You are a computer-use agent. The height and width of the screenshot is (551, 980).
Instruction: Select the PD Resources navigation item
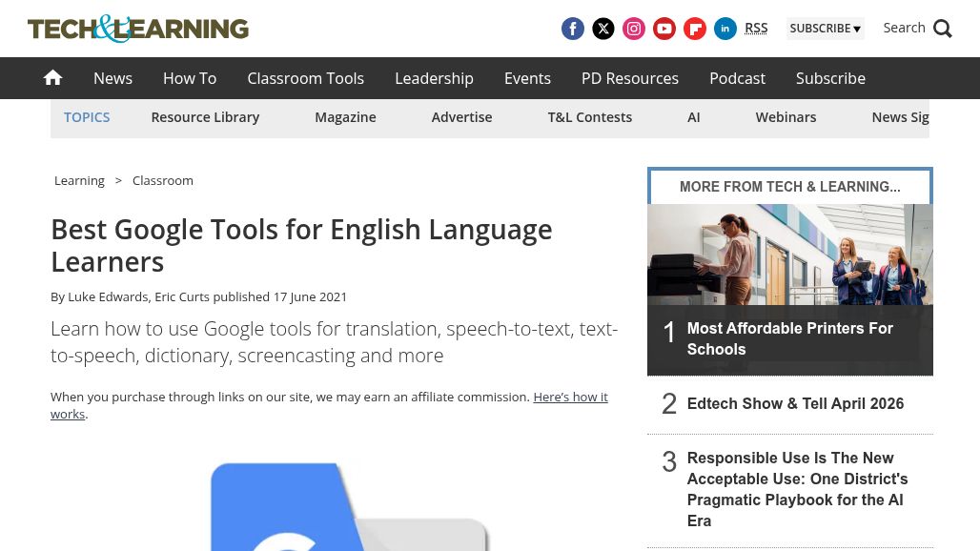click(629, 78)
